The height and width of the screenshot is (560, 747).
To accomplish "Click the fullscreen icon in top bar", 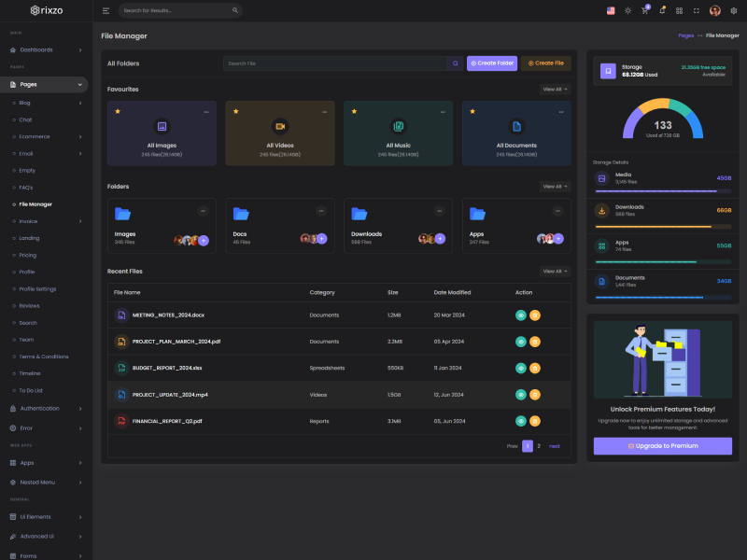I will [697, 10].
